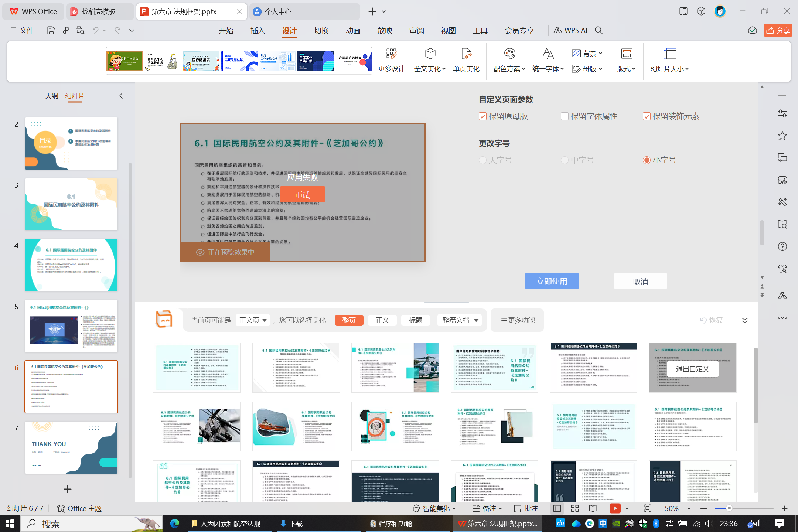The height and width of the screenshot is (532, 798).
Task: Open the File (文件) menu
Action: point(22,30)
